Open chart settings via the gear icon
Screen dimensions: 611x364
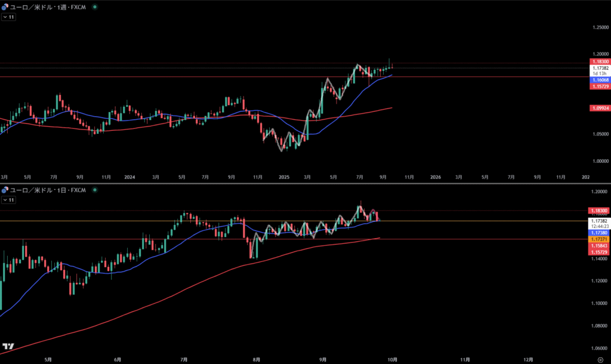600,360
